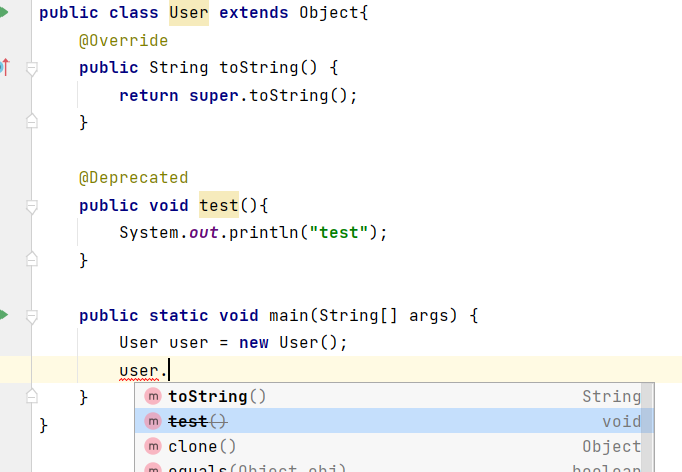Viewport: 682px width, 472px height.
Task: Collapse the toString method using fold marker
Action: 31,69
